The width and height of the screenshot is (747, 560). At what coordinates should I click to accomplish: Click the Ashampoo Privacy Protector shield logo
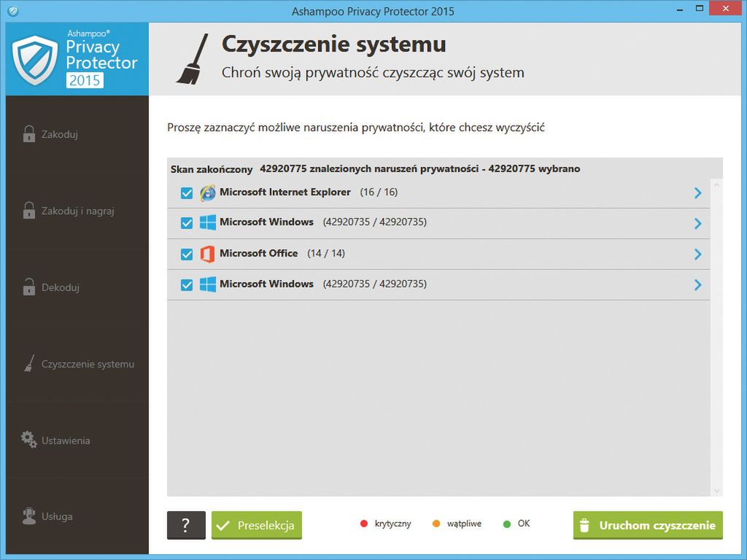(x=34, y=60)
